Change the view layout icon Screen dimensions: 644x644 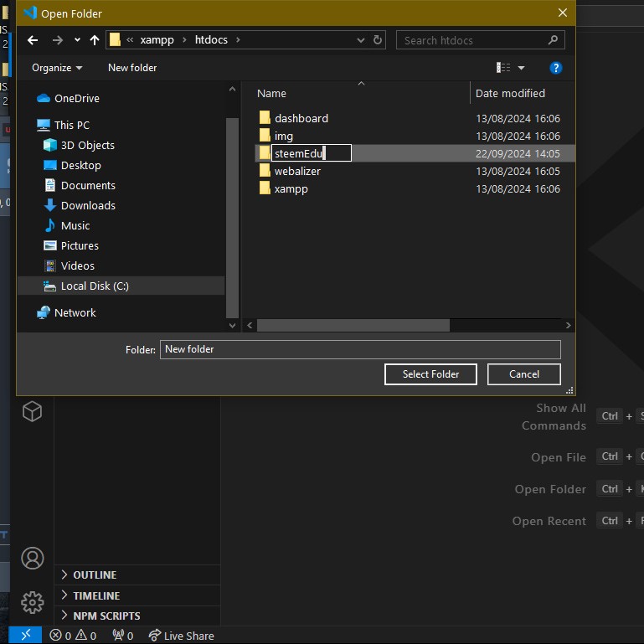tap(503, 68)
